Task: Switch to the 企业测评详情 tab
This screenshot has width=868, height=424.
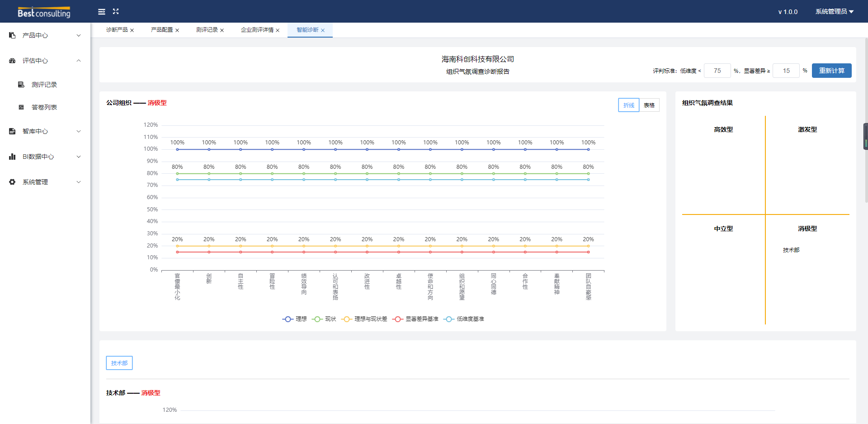Action: tap(257, 30)
